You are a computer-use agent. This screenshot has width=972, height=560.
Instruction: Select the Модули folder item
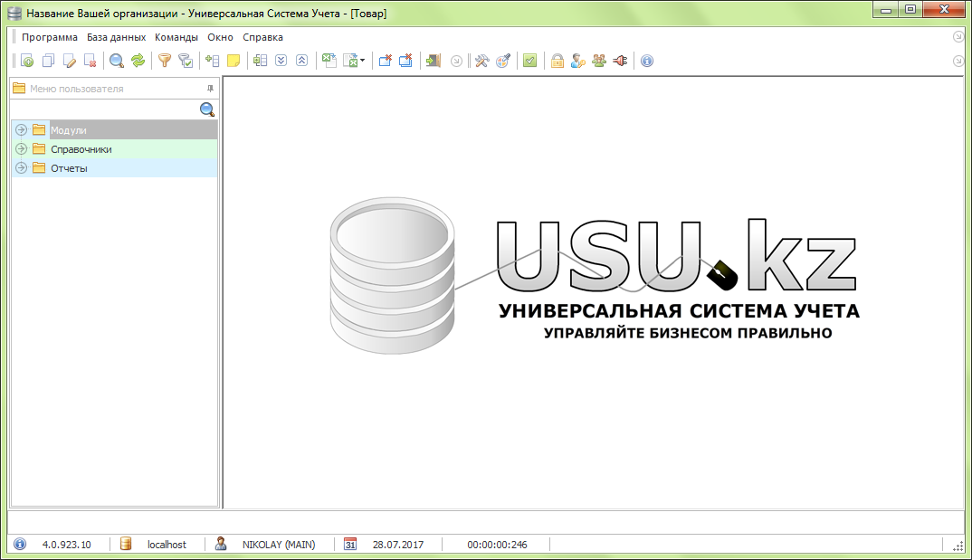tap(68, 130)
